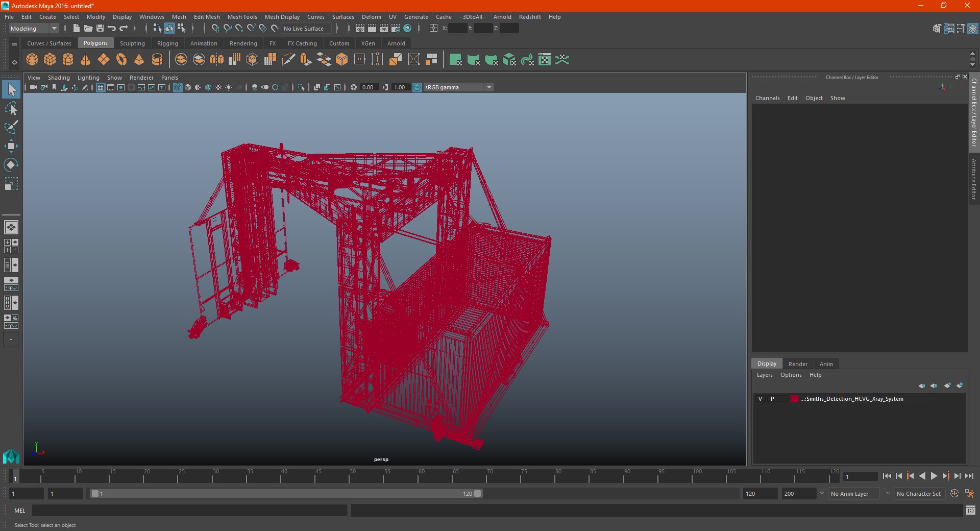Click the polygon cone shelf icon
The width and height of the screenshot is (980, 531).
86,60
